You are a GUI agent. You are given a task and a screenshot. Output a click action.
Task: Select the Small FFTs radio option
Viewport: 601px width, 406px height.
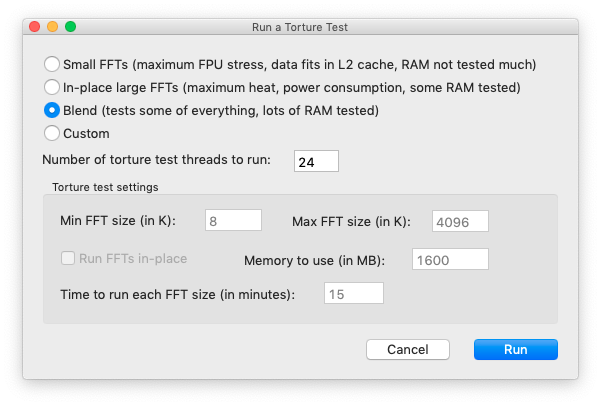pos(52,64)
